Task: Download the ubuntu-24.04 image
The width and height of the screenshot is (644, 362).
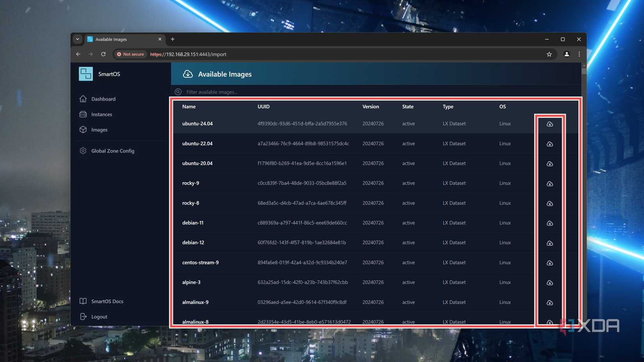Action: (550, 124)
